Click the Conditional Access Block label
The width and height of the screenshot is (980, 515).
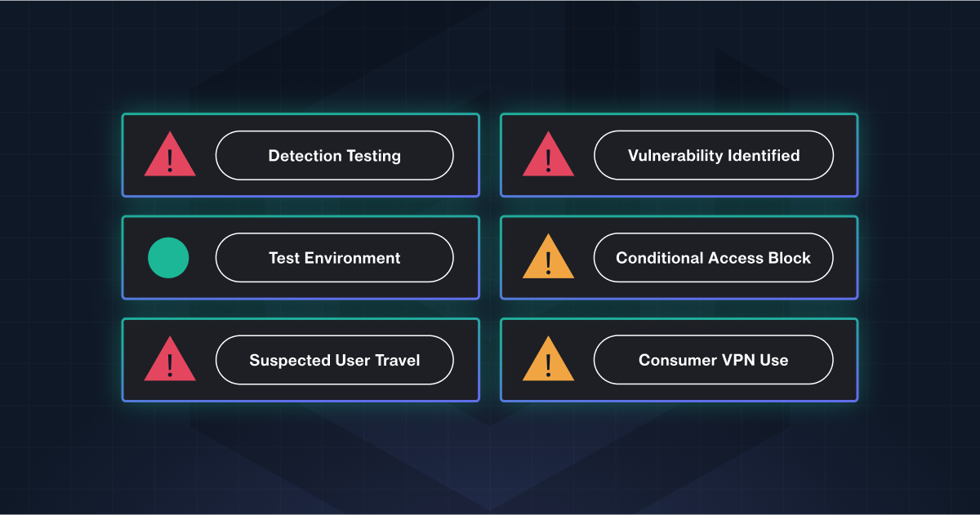point(714,258)
